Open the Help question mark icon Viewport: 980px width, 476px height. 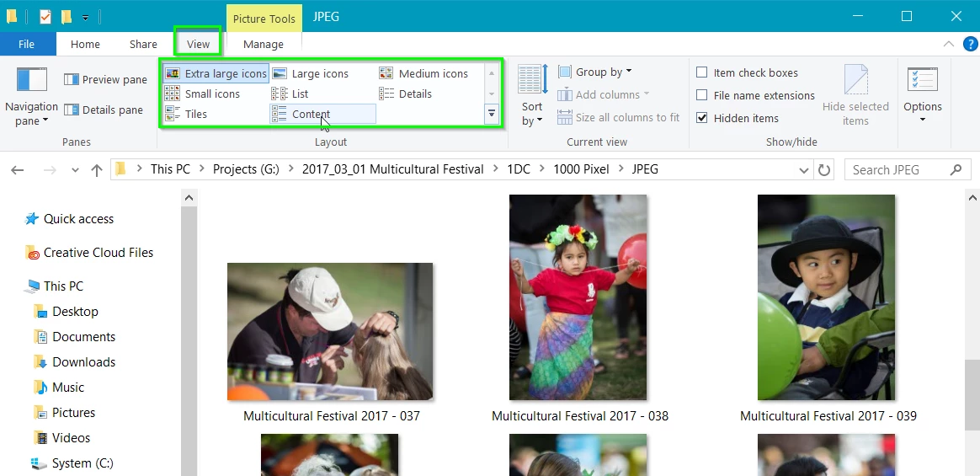tap(970, 44)
